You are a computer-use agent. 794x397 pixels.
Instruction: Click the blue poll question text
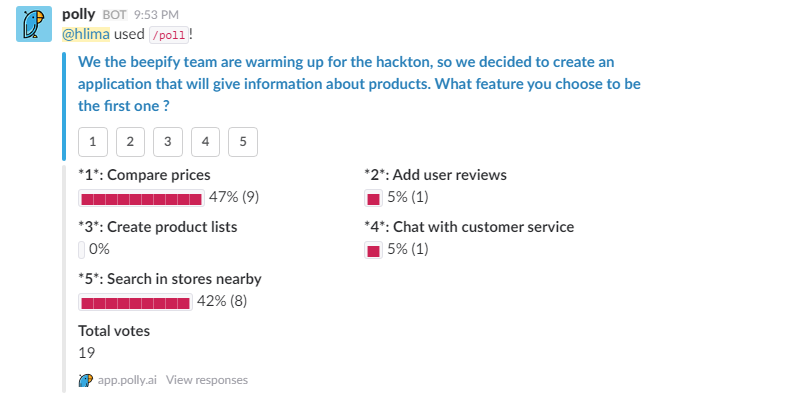(x=359, y=84)
